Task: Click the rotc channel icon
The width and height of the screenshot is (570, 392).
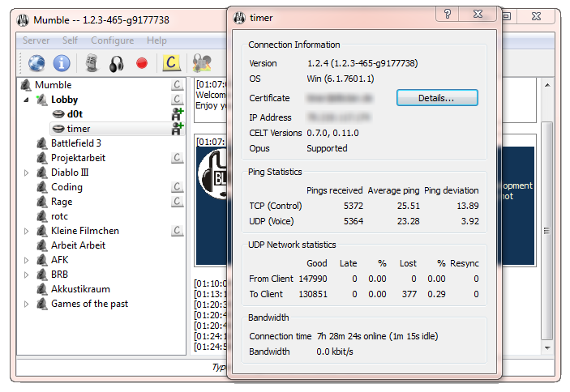Action: (x=42, y=216)
